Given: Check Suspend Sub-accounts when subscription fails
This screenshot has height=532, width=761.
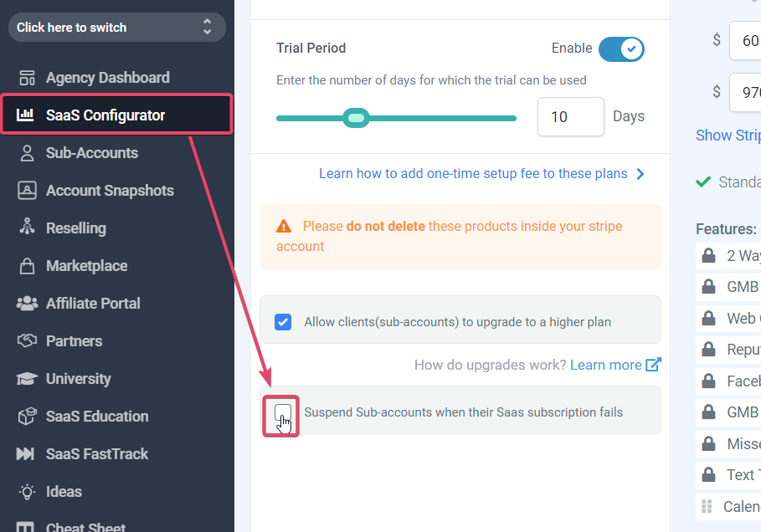Looking at the screenshot, I should (x=282, y=412).
